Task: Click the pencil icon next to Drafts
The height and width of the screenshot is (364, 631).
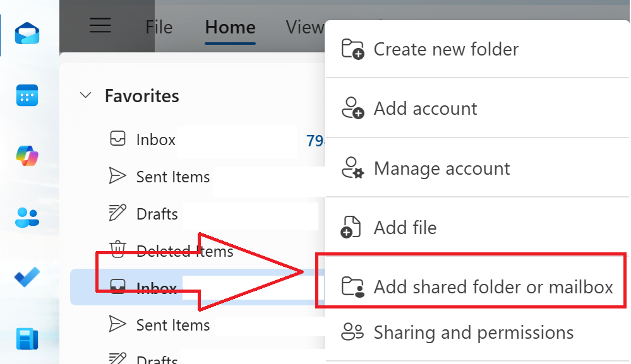Action: 117,213
